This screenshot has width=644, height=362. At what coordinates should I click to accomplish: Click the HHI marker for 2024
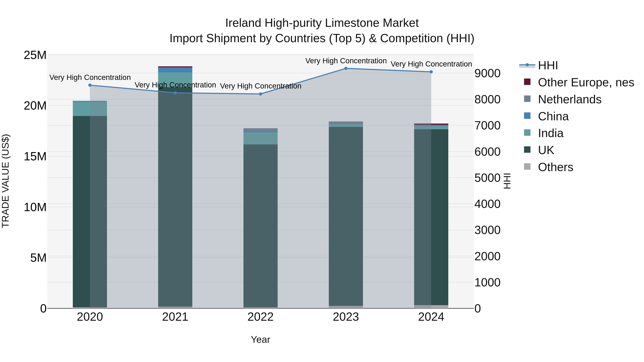coord(431,72)
